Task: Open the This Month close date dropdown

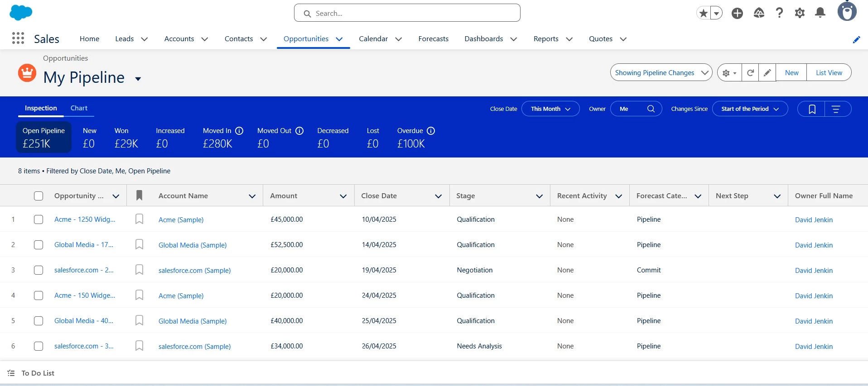Action: pos(550,109)
